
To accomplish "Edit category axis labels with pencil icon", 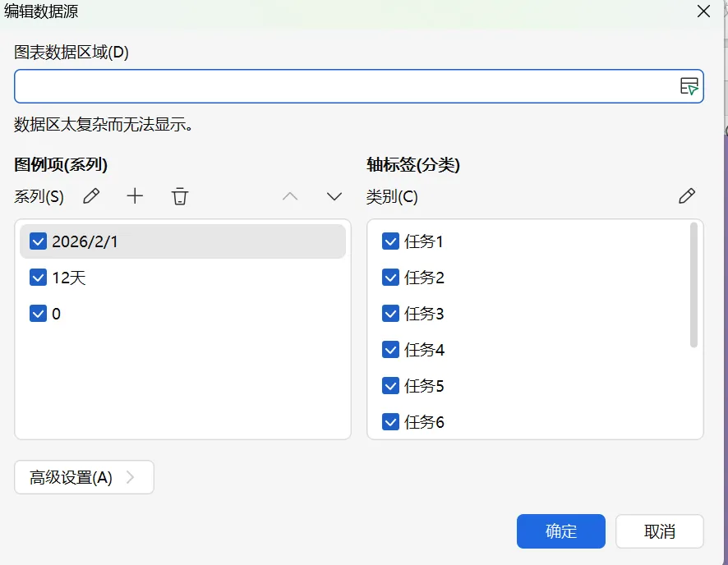I will 687,196.
